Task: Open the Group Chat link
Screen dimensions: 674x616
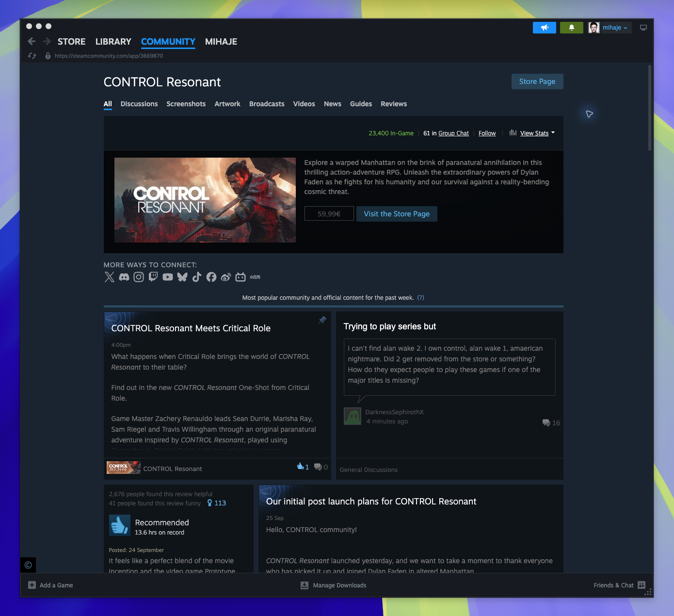Action: (x=454, y=133)
